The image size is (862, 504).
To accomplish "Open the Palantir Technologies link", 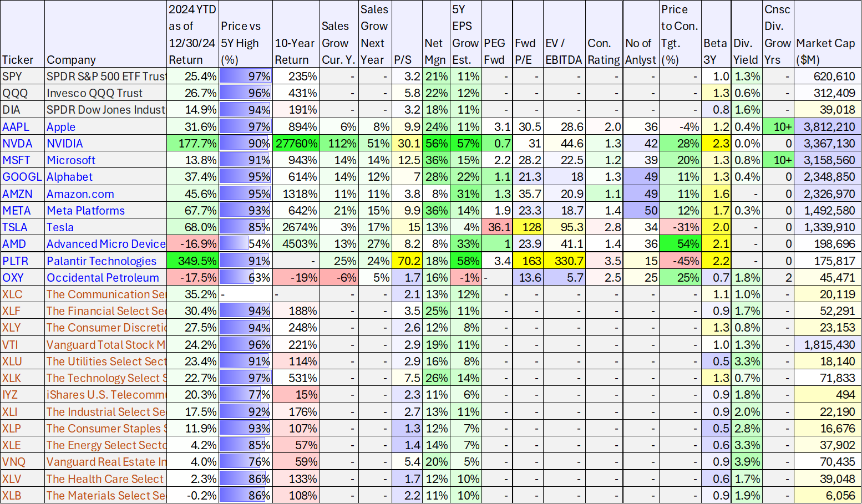I will click(102, 261).
